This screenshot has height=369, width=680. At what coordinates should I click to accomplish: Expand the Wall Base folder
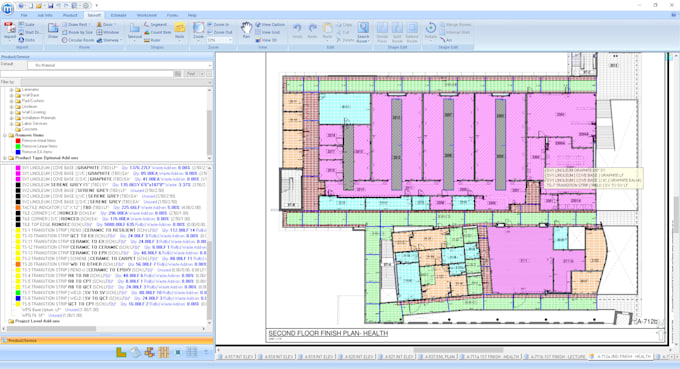coord(12,95)
